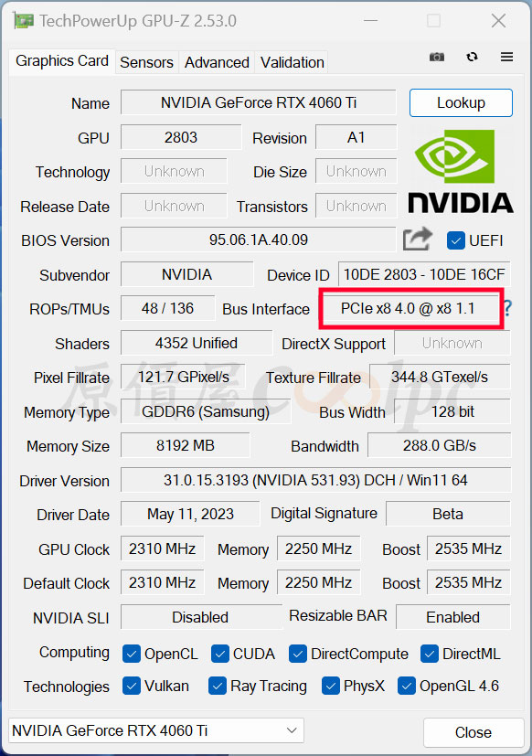Switch to the Sensors tab
Viewport: 532px width, 756px height.
point(146,62)
